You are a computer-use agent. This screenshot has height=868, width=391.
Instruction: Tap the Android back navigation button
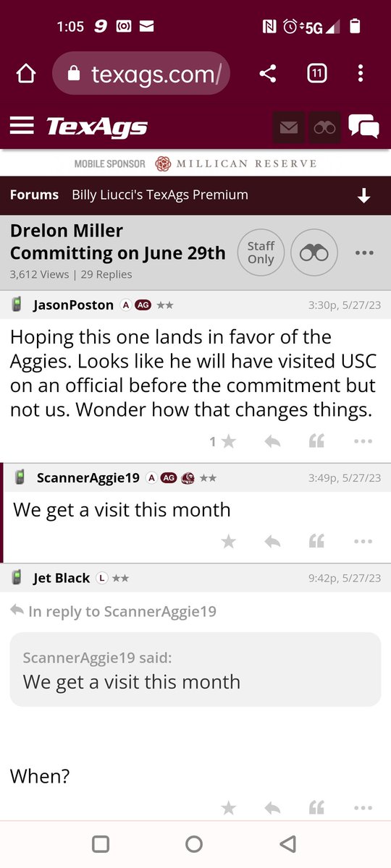pyautogui.click(x=287, y=843)
